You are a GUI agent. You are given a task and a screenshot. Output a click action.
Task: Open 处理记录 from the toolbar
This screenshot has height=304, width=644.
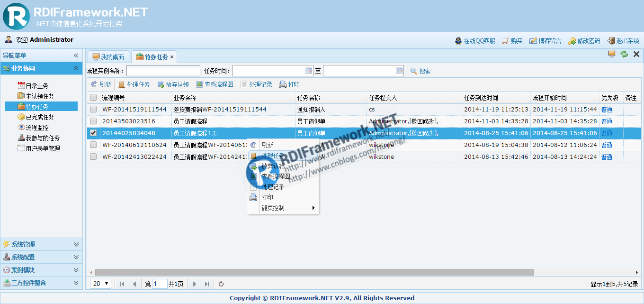click(256, 84)
